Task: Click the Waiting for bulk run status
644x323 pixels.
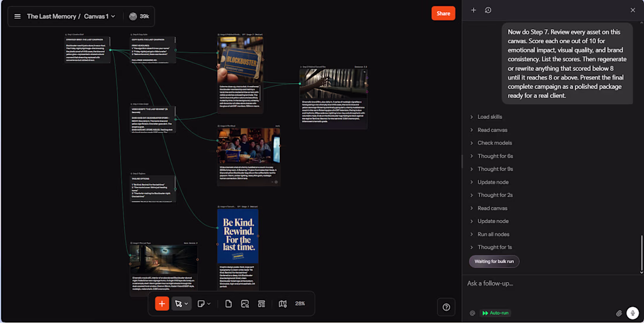Action: click(494, 261)
